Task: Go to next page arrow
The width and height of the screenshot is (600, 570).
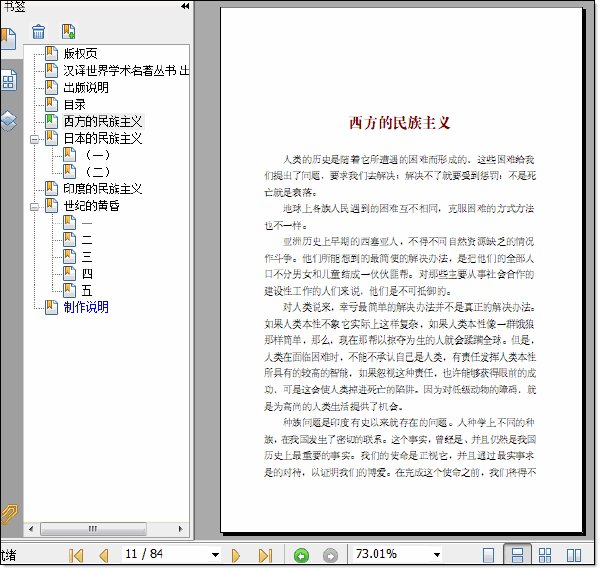Action: 236,555
